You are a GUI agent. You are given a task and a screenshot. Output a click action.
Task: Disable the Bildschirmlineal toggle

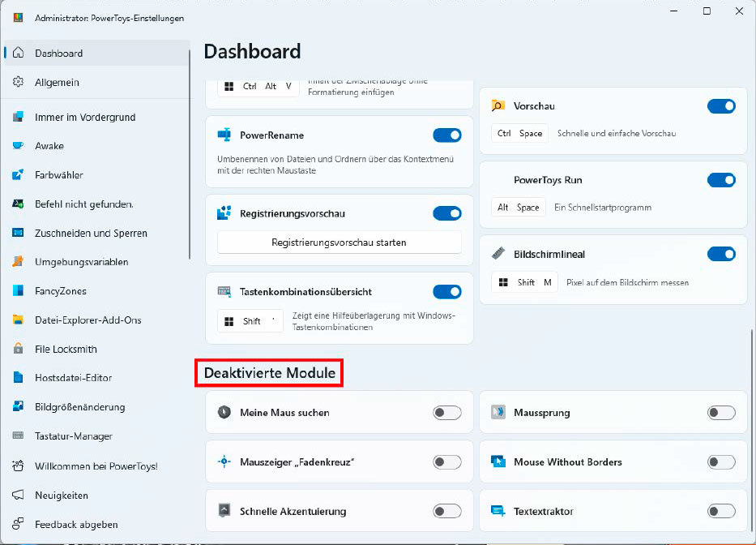(x=721, y=254)
